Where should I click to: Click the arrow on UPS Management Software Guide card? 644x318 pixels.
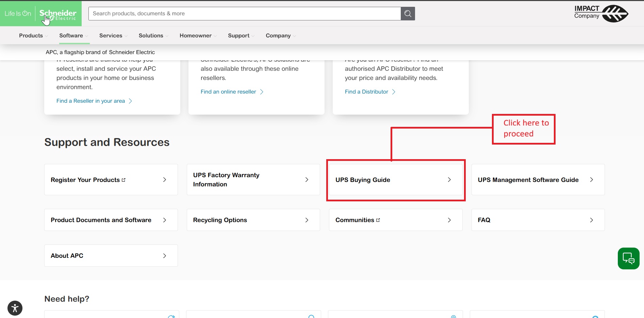[x=592, y=180]
